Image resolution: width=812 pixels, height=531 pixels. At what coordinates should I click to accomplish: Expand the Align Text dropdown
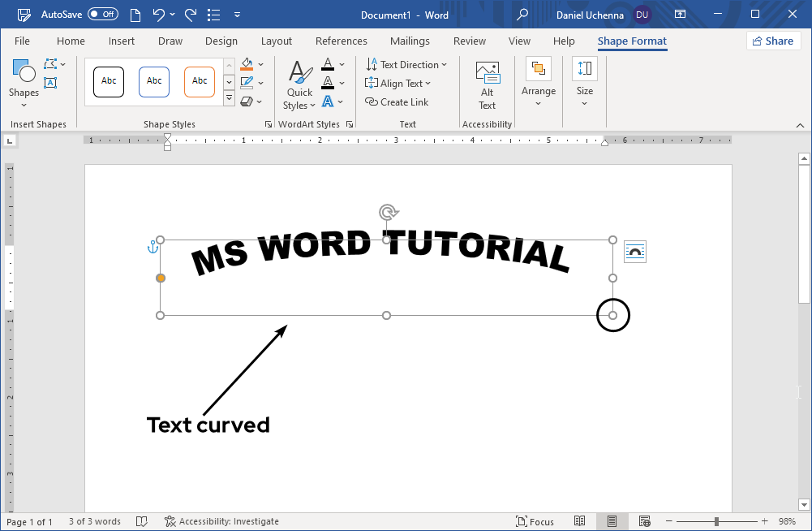coord(397,83)
